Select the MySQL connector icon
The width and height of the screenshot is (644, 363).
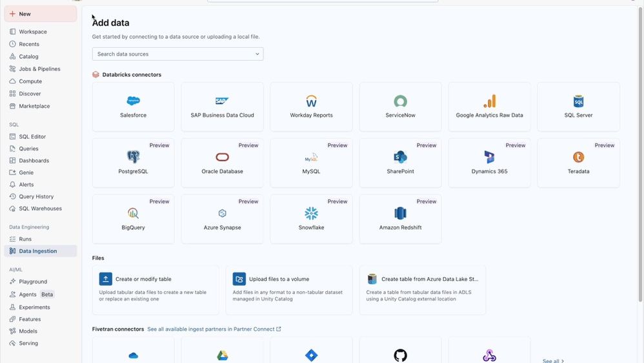pos(311,157)
